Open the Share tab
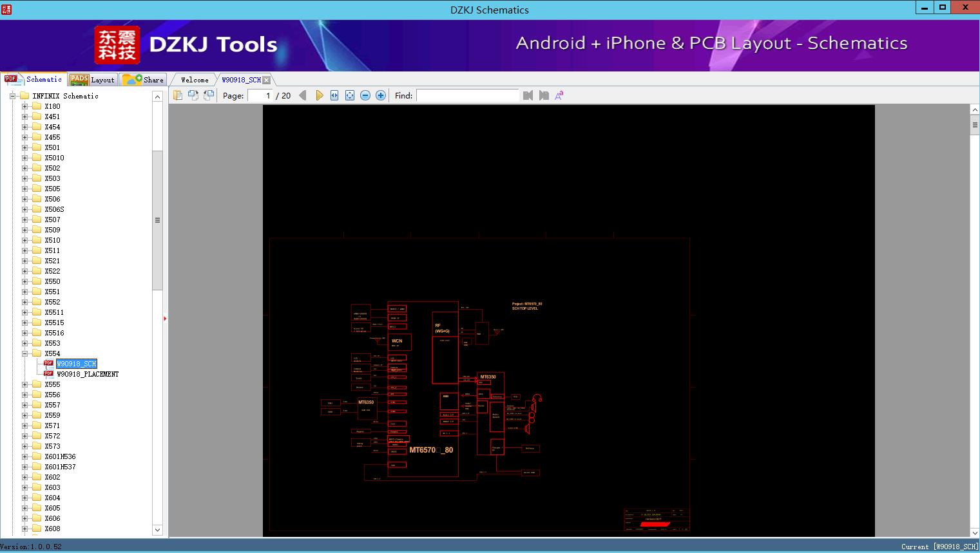Image resolution: width=980 pixels, height=553 pixels. (x=144, y=80)
